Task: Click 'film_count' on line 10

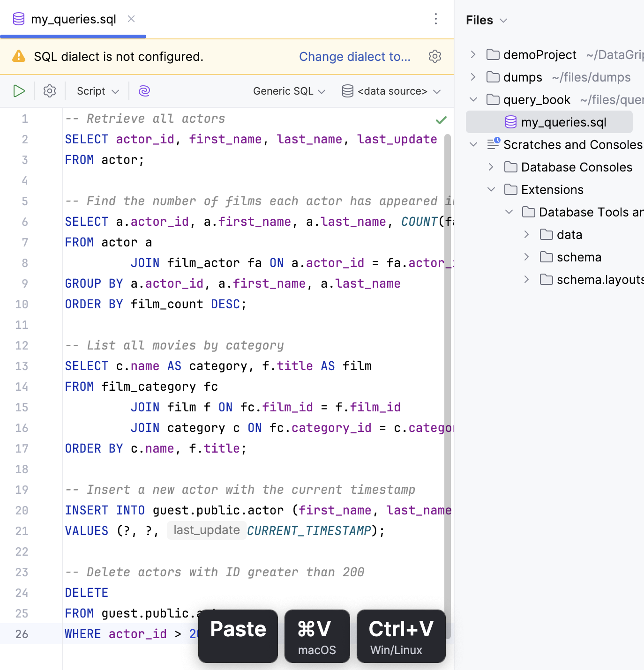Action: [167, 304]
